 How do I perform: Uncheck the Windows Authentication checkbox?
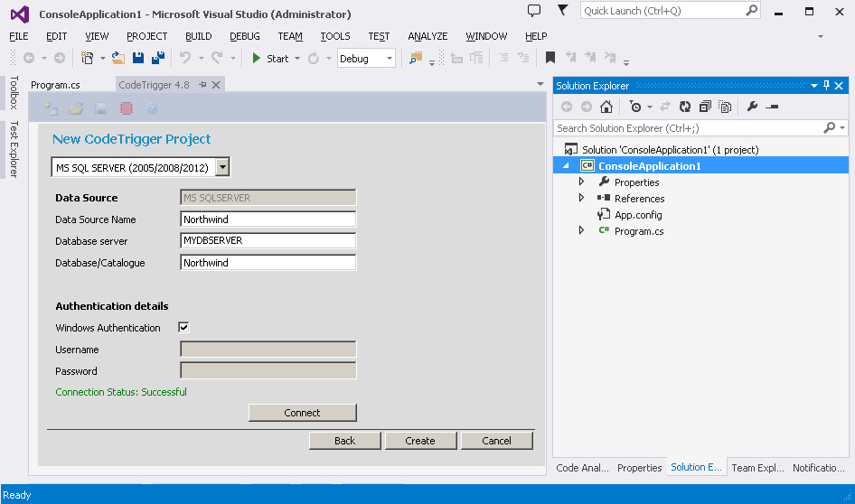point(183,328)
